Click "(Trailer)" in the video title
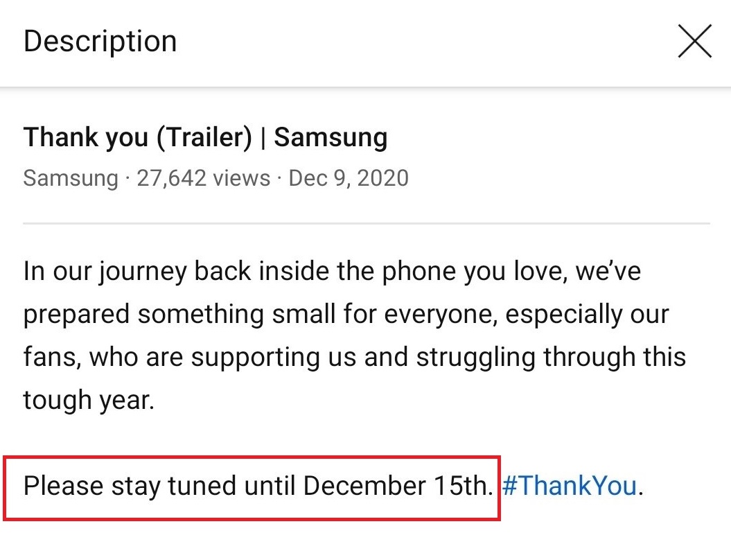The width and height of the screenshot is (731, 560). point(204,138)
